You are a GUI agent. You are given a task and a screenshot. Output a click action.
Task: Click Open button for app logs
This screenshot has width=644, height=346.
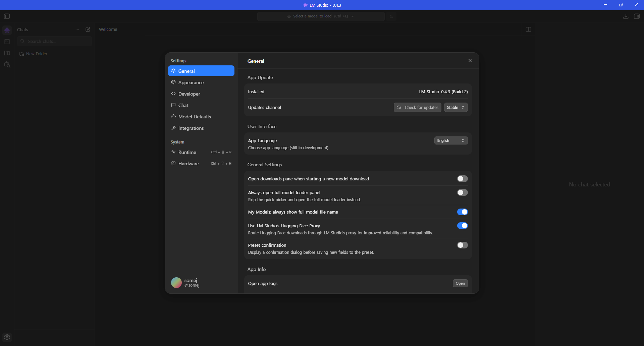tap(460, 283)
